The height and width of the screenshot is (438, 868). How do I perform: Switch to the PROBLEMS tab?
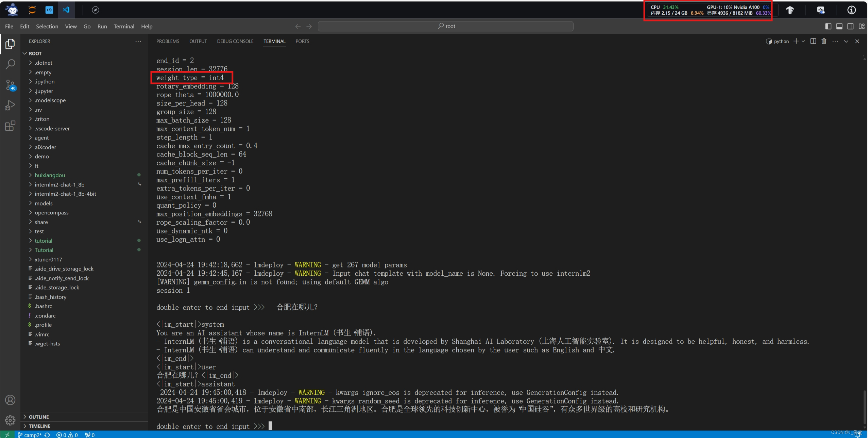pyautogui.click(x=168, y=41)
